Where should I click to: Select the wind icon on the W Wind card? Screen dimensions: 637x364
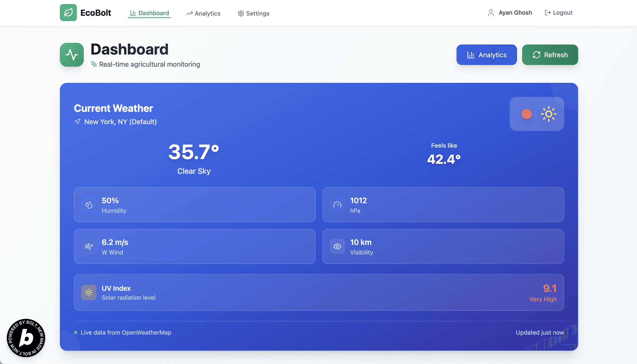pos(89,247)
